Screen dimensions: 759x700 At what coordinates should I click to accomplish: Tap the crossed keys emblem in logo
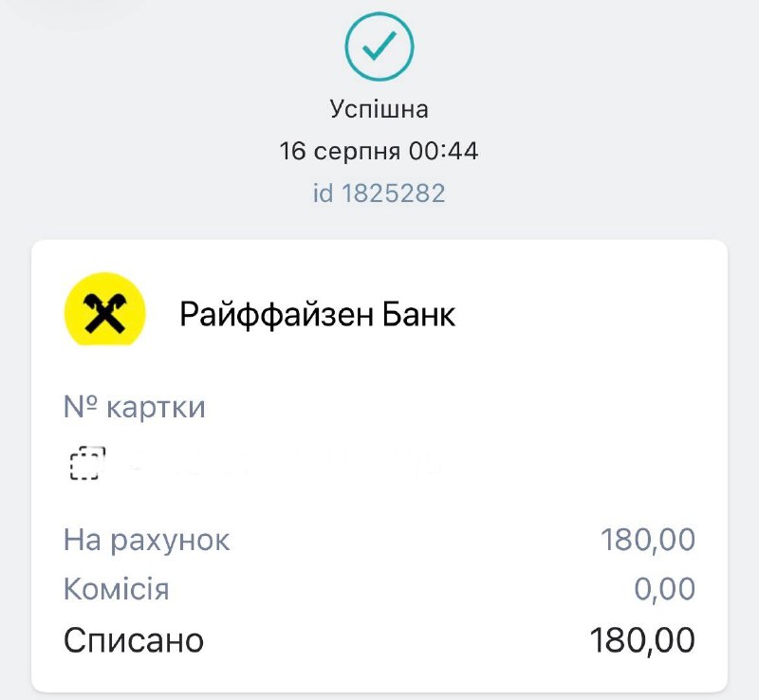coord(105,314)
